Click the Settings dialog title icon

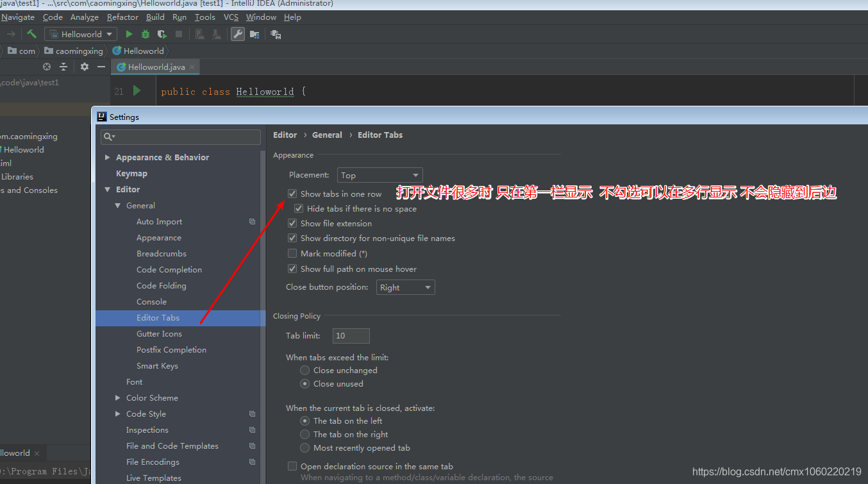pyautogui.click(x=101, y=117)
